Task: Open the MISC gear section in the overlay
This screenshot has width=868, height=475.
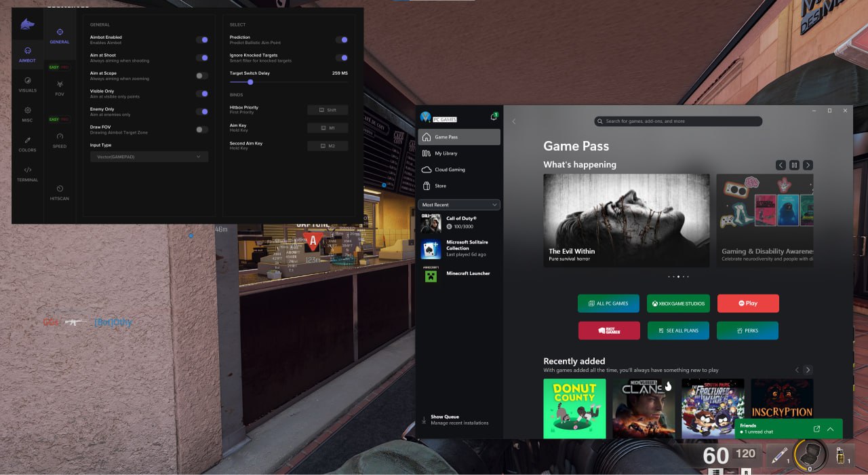Action: pyautogui.click(x=28, y=114)
